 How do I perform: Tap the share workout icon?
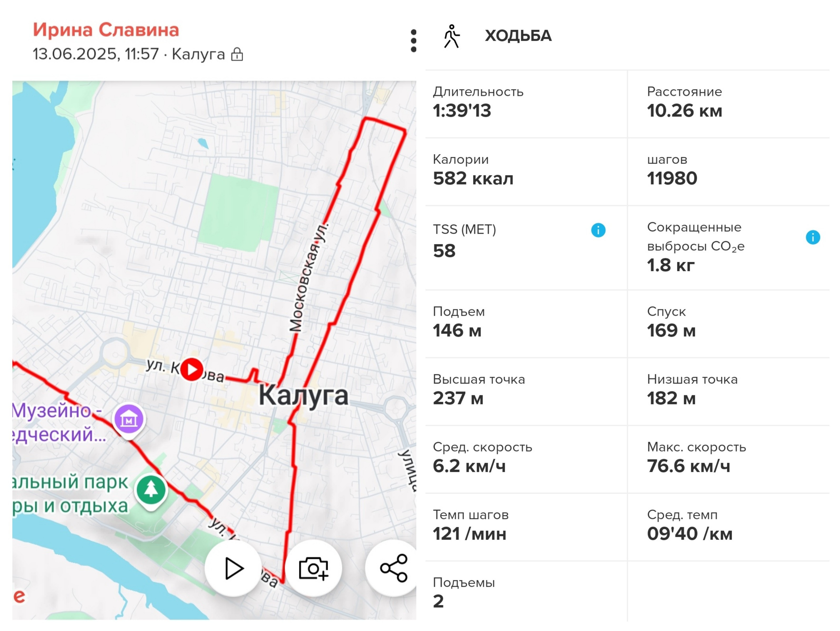point(393,568)
